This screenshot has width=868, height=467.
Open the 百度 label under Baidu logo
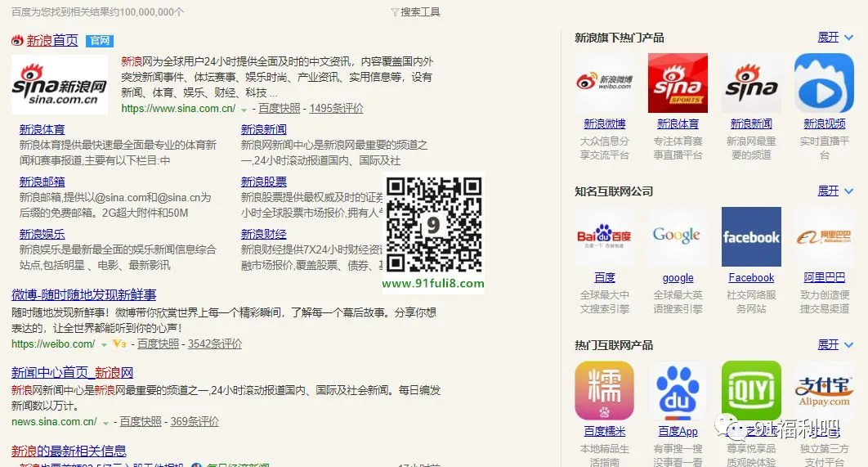[x=605, y=277]
